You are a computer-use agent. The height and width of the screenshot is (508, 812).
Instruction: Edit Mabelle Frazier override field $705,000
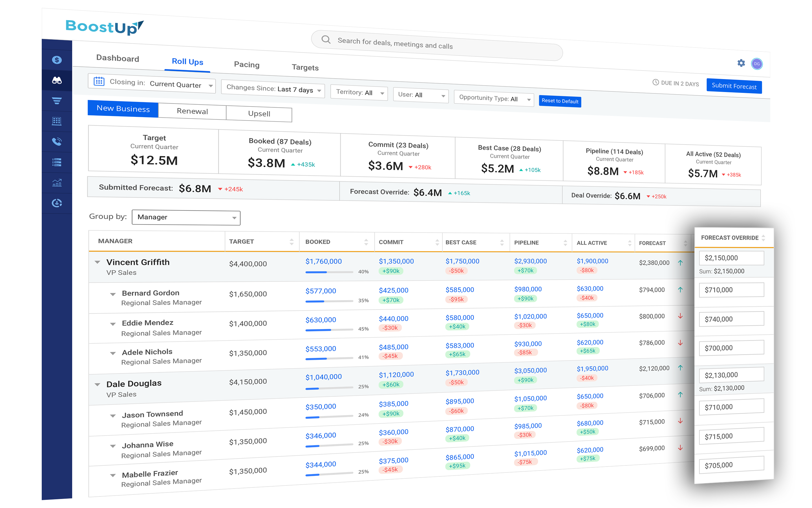pos(731,465)
